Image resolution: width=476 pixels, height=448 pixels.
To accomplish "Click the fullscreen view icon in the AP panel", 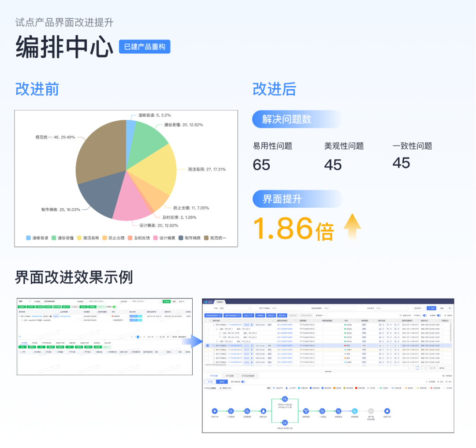I will (x=426, y=381).
